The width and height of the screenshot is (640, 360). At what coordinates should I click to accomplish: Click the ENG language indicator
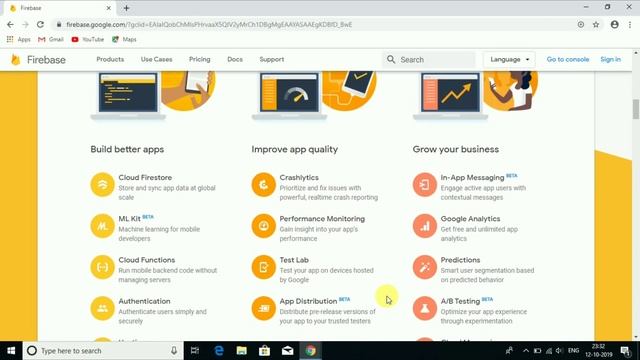pyautogui.click(x=573, y=351)
